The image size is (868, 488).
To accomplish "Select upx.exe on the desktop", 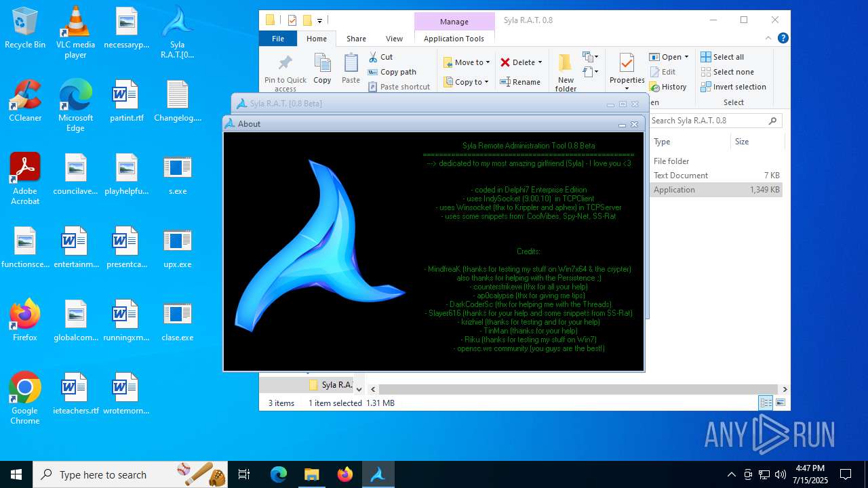I will (177, 248).
